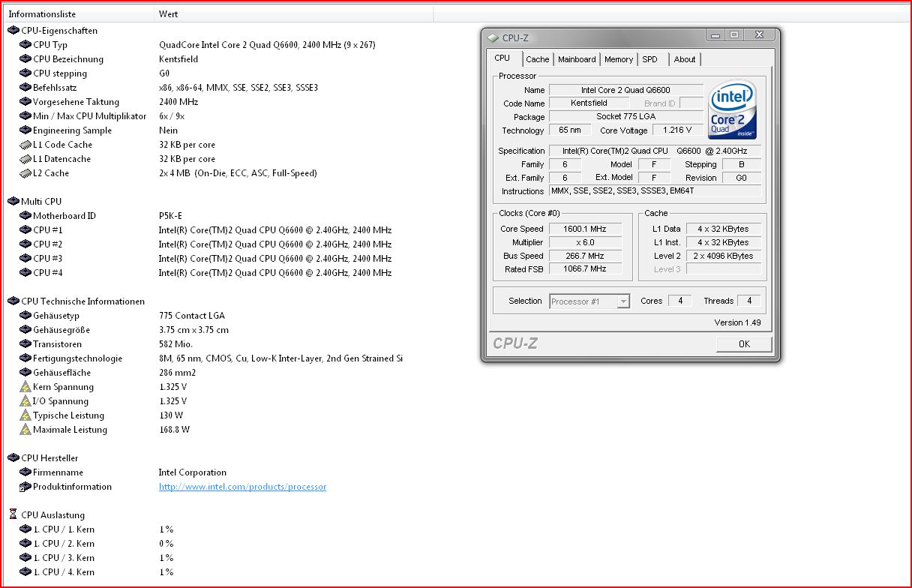The image size is (912, 588).
Task: Click the hourglass icon beside CPU Auslastung
Action: click(x=13, y=515)
